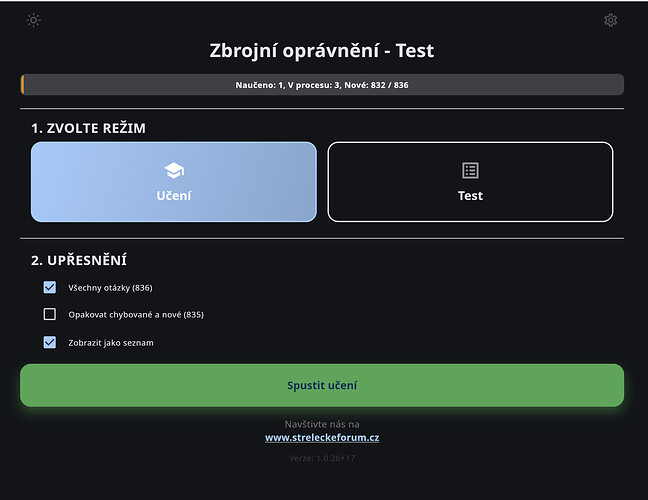Enable "Opakovat chybované a nové" checkbox
648x500 pixels.
click(x=50, y=314)
